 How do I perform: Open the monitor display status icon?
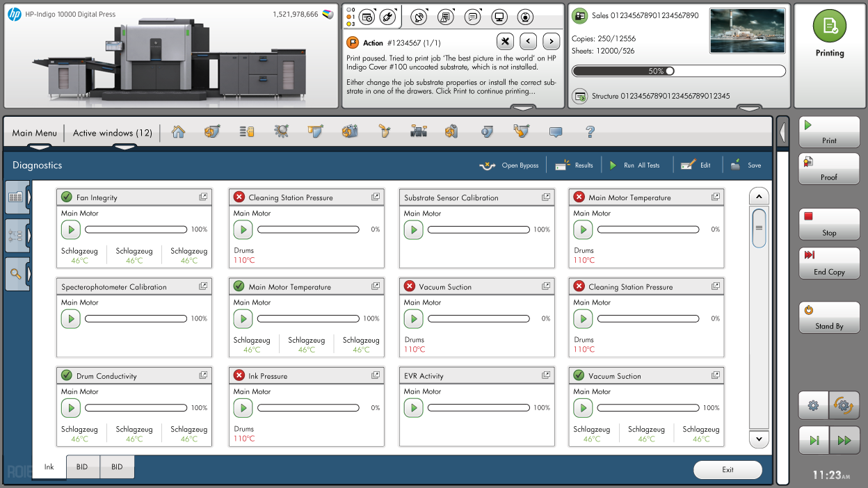click(499, 17)
